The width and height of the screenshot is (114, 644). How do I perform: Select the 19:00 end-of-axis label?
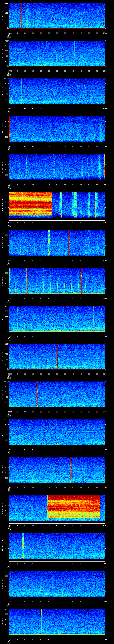(105, 109)
